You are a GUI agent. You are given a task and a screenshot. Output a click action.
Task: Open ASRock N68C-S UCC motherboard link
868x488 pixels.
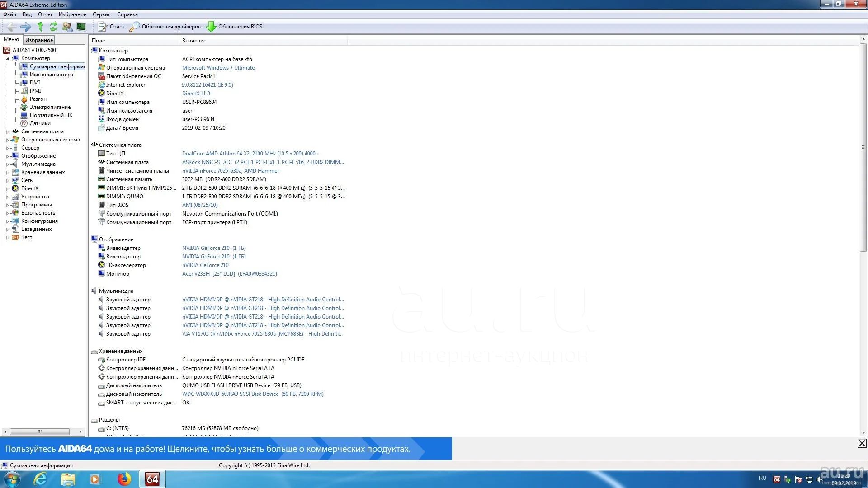[263, 162]
